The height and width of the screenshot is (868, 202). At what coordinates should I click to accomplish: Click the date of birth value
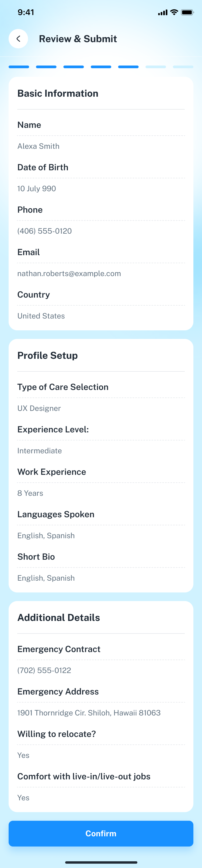point(37,189)
